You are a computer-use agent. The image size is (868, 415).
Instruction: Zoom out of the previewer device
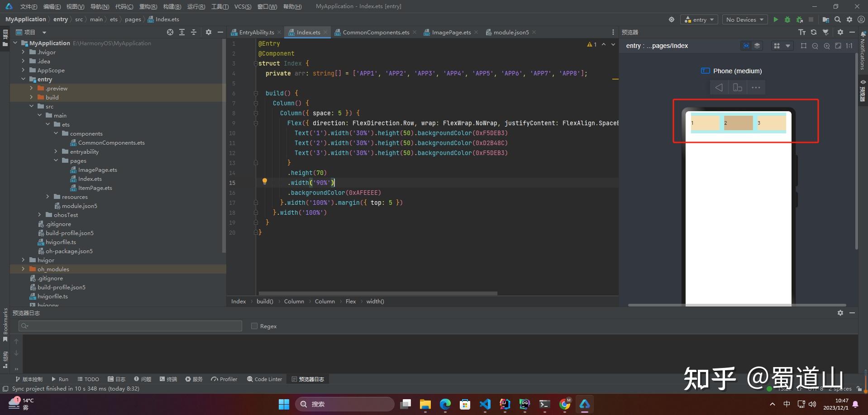click(x=815, y=46)
